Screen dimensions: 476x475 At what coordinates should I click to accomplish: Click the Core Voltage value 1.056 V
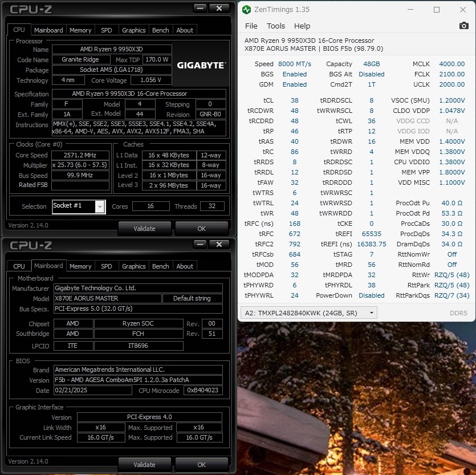pyautogui.click(x=151, y=80)
